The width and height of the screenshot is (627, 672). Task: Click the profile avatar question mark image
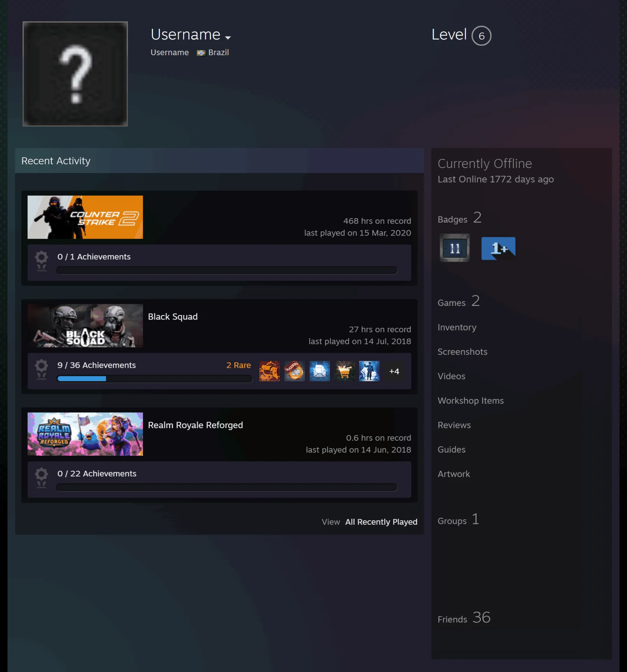coord(75,74)
